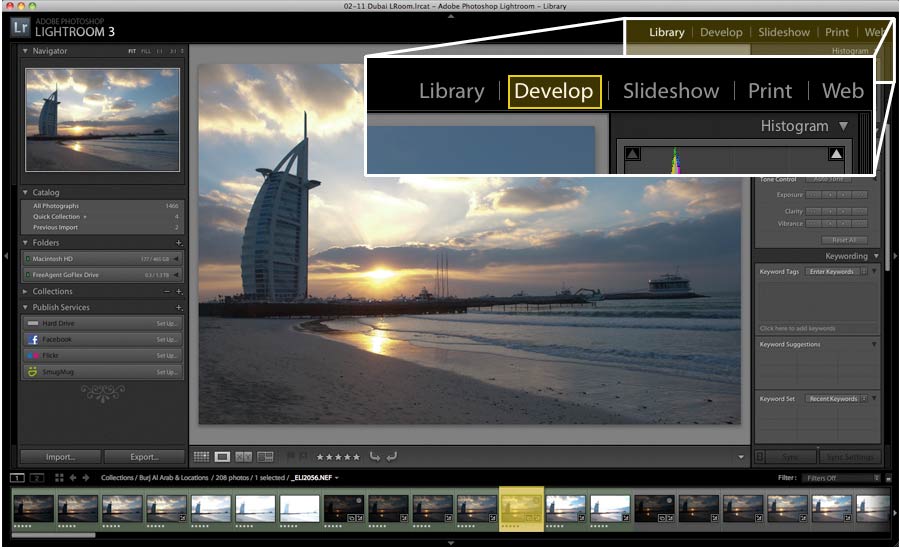Collapse the Navigator panel

coord(25,51)
